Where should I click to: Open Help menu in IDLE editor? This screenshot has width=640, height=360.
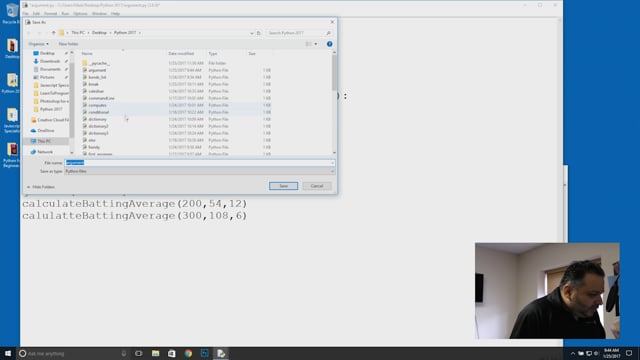116,13
